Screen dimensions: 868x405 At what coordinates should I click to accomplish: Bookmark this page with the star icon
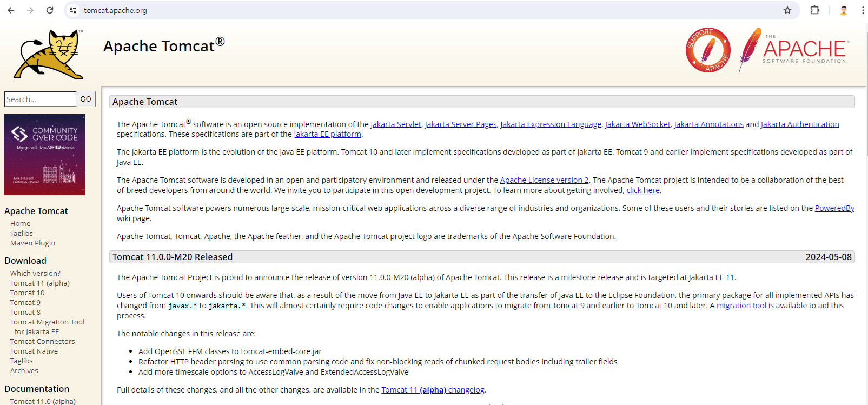click(x=787, y=10)
